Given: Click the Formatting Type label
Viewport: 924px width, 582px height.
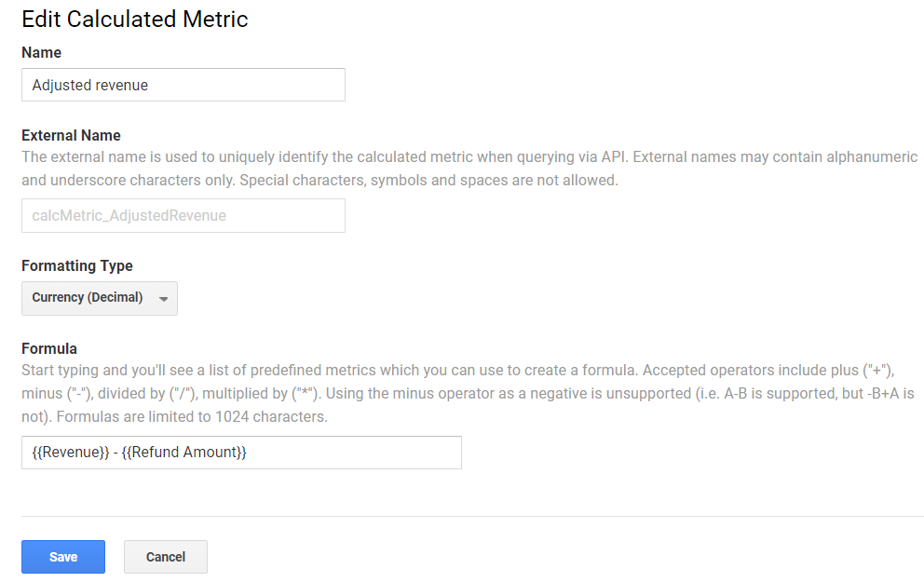Looking at the screenshot, I should pyautogui.click(x=77, y=265).
